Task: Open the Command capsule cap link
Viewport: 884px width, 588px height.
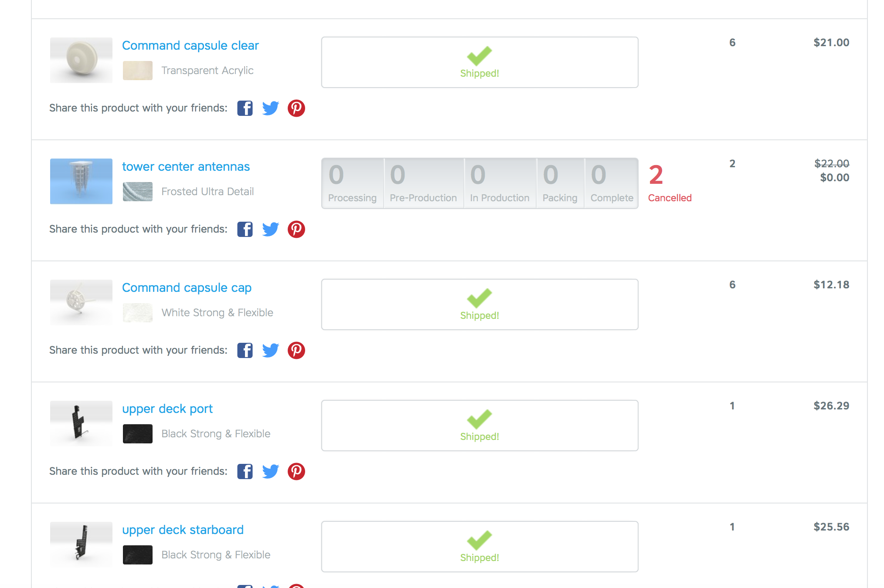Action: click(x=187, y=287)
